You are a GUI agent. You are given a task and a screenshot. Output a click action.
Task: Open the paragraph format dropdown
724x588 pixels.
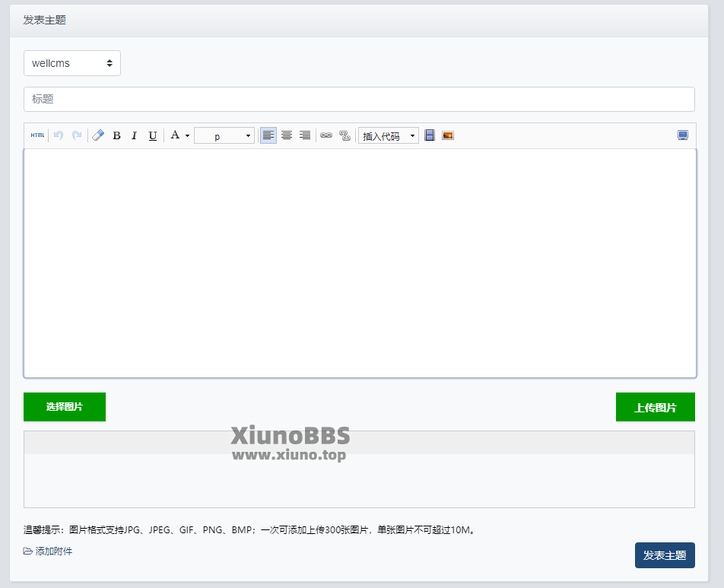tap(224, 136)
